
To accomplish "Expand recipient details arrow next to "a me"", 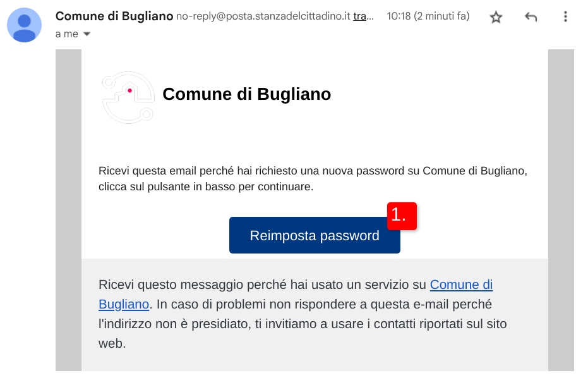I will (87, 34).
